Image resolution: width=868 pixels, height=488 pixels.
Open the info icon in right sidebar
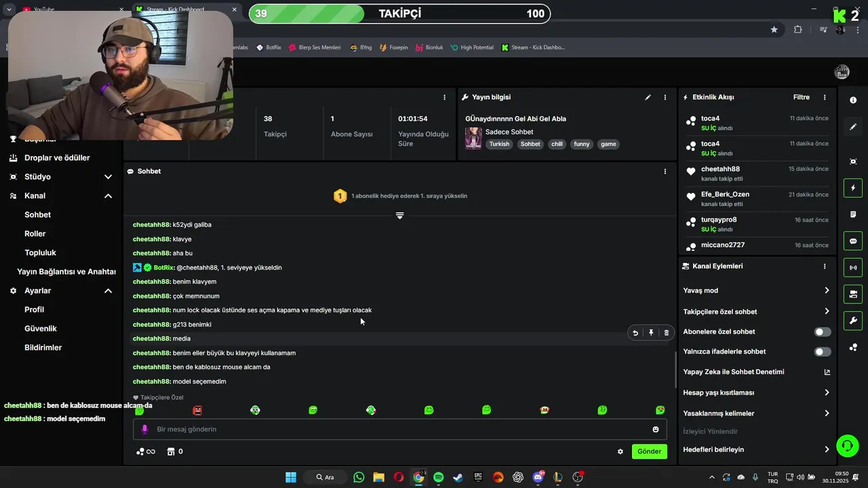[x=853, y=100]
